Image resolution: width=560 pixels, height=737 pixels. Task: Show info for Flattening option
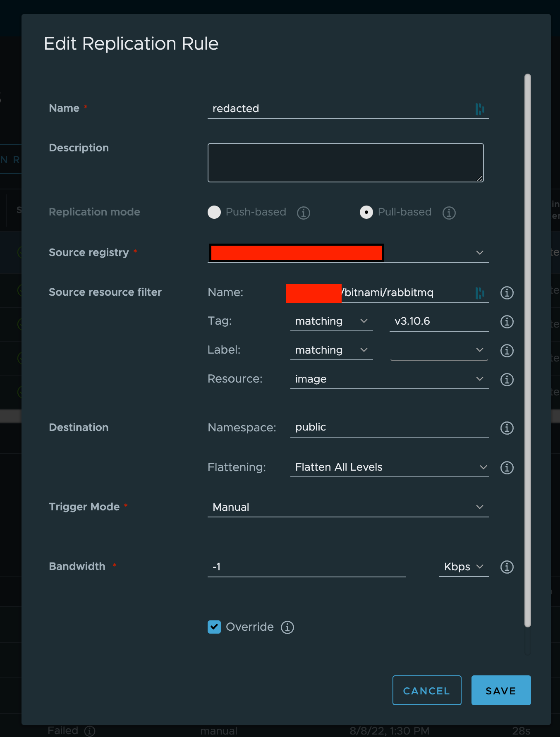[507, 468]
